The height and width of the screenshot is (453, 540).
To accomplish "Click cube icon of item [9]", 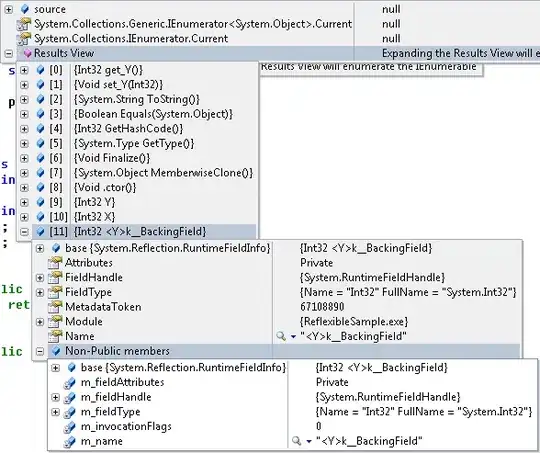I will click(40, 202).
